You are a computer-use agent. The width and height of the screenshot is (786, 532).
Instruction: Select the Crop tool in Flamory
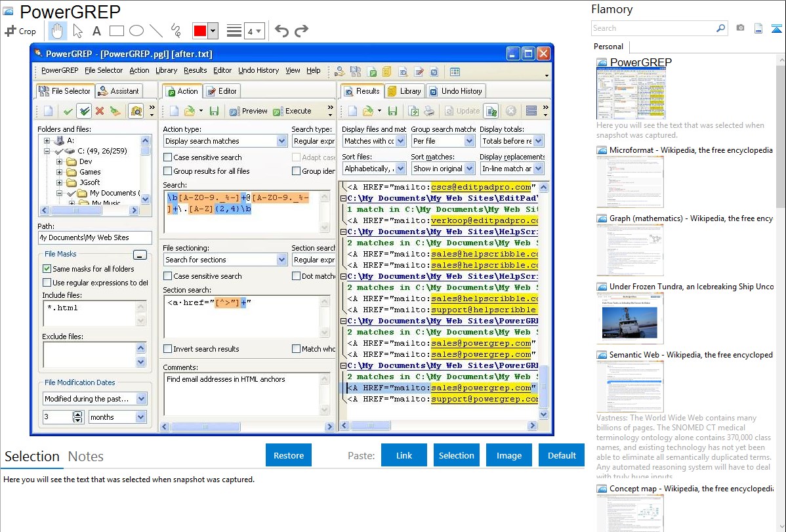pyautogui.click(x=20, y=31)
